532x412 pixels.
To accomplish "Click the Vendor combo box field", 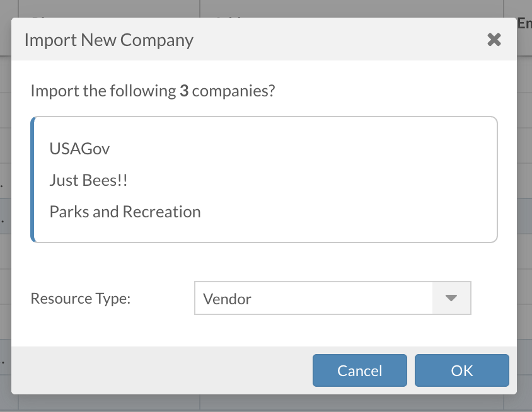I will [313, 298].
